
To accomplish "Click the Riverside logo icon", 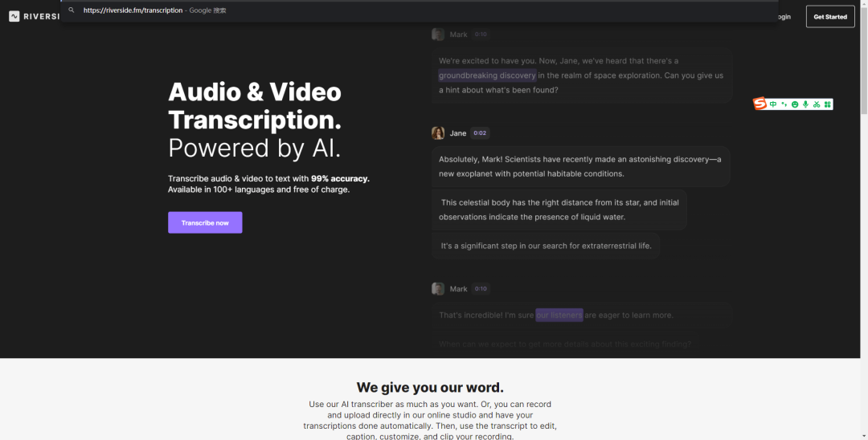I will (14, 16).
